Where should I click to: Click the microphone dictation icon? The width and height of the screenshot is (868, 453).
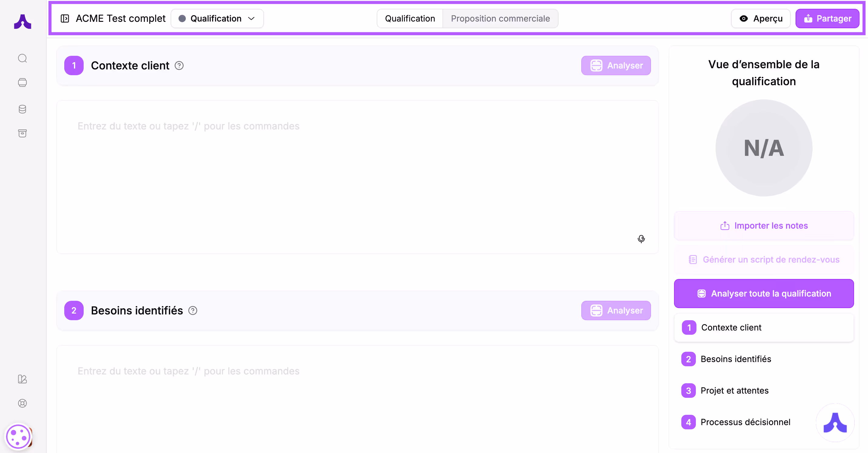click(x=641, y=239)
